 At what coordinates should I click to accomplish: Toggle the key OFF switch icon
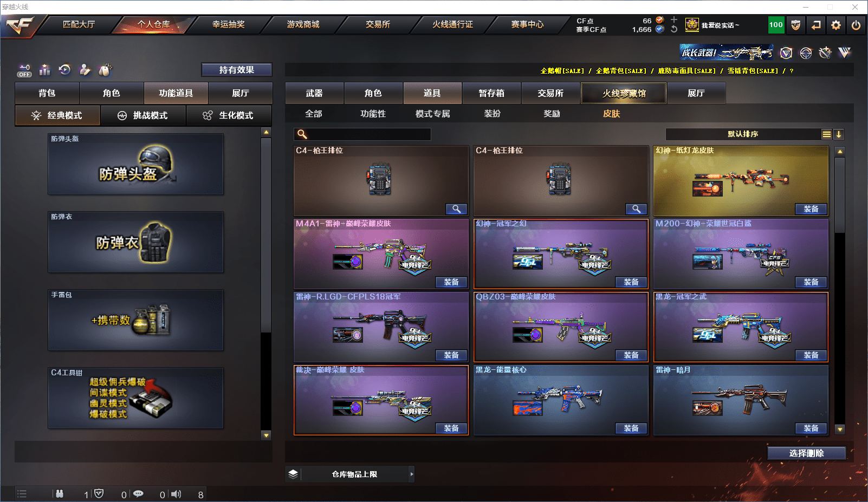point(24,70)
